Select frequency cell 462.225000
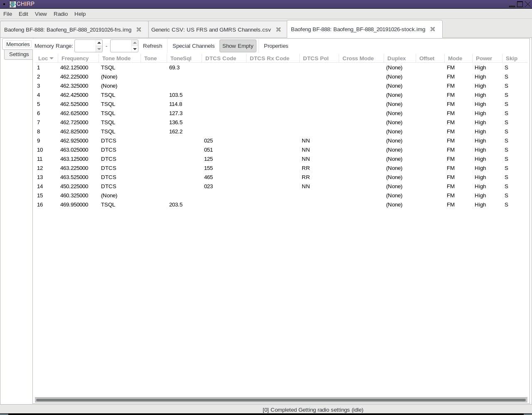 tap(74, 76)
